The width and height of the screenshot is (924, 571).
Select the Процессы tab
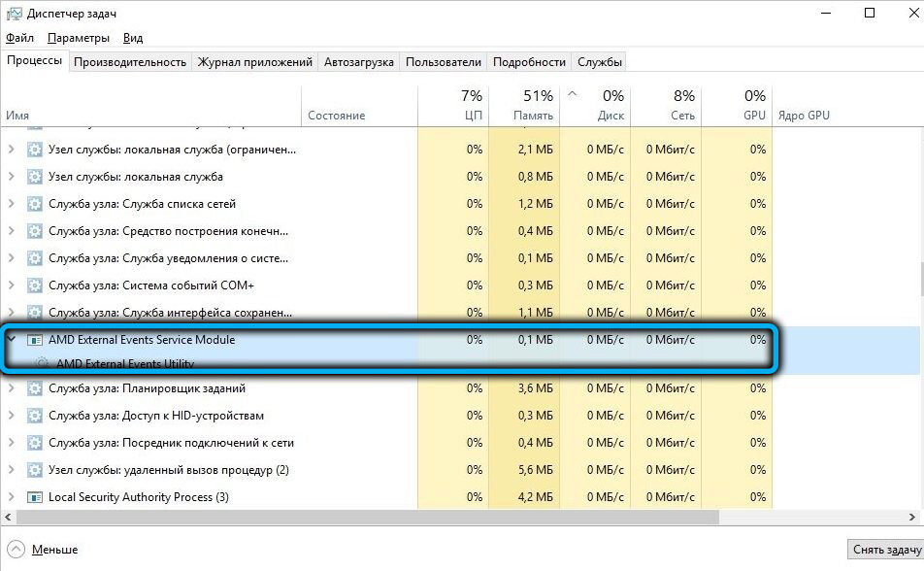pos(34,61)
